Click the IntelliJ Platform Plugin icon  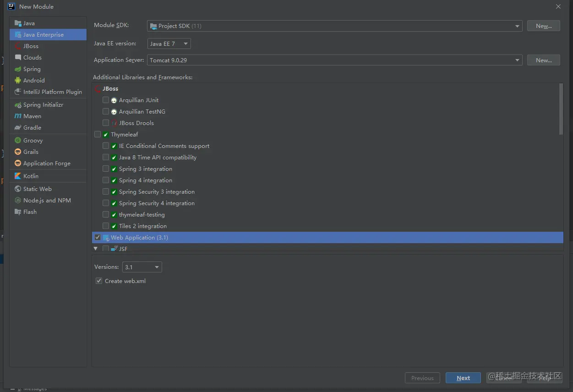(x=18, y=92)
